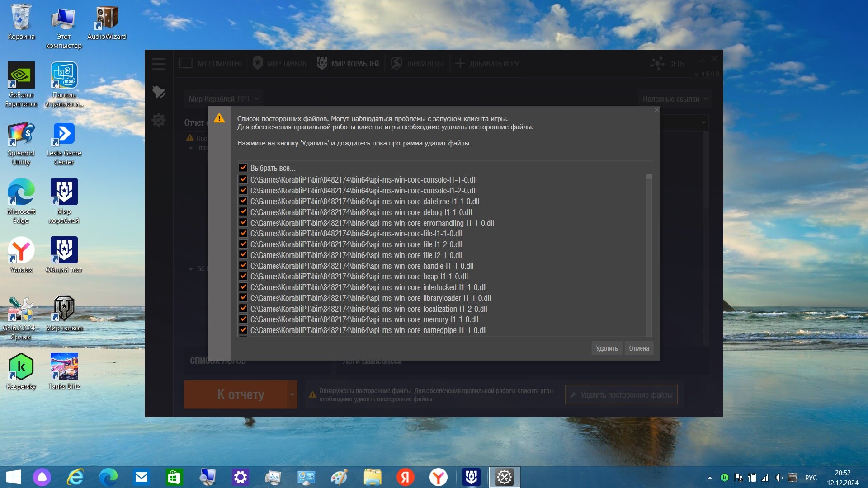Open Microsoft Store from the taskbar
This screenshot has width=868, height=488.
[x=174, y=477]
